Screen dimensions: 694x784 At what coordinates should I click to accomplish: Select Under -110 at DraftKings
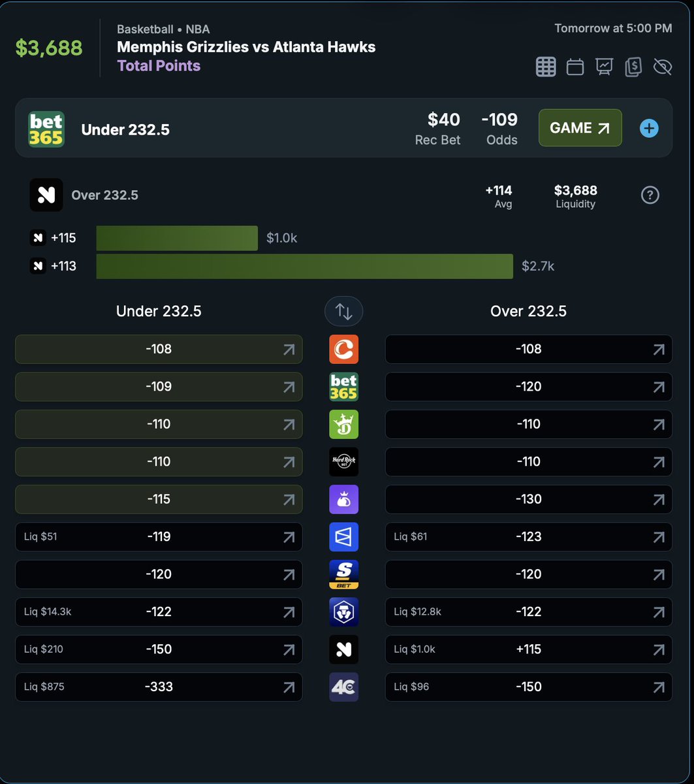pos(159,425)
